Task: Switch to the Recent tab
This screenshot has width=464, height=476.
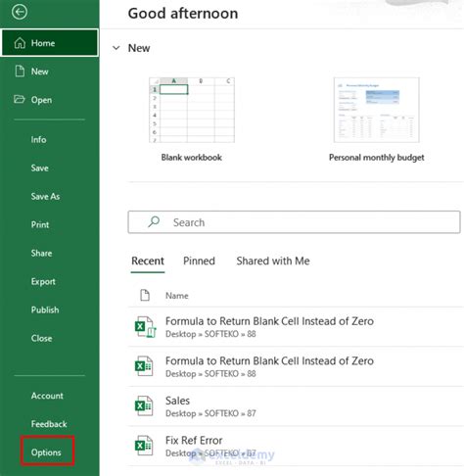Action: point(148,262)
